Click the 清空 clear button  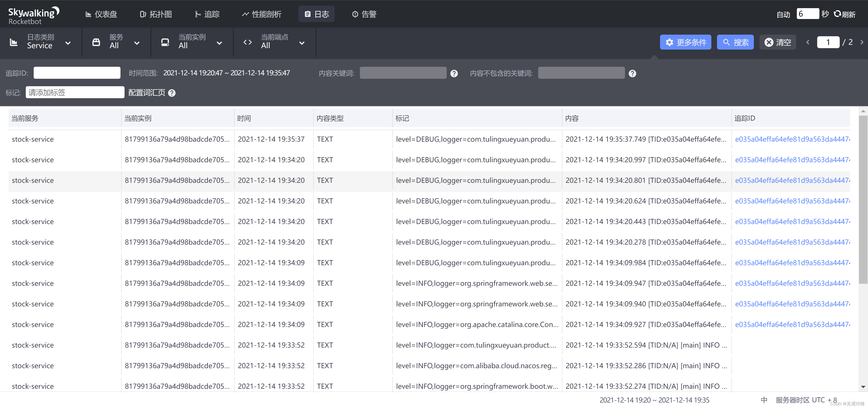(x=778, y=42)
